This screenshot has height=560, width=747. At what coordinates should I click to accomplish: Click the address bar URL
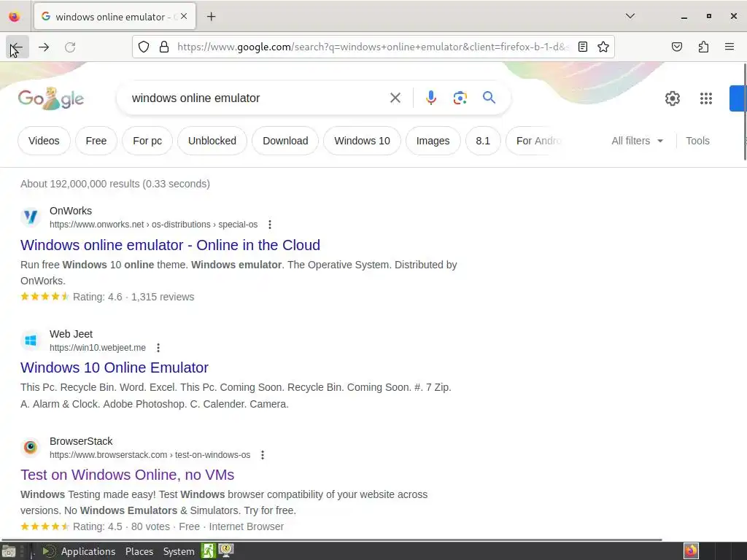[373, 47]
